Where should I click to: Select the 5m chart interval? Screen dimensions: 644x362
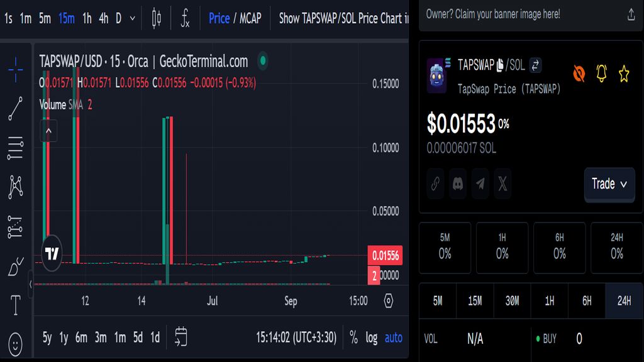45,18
